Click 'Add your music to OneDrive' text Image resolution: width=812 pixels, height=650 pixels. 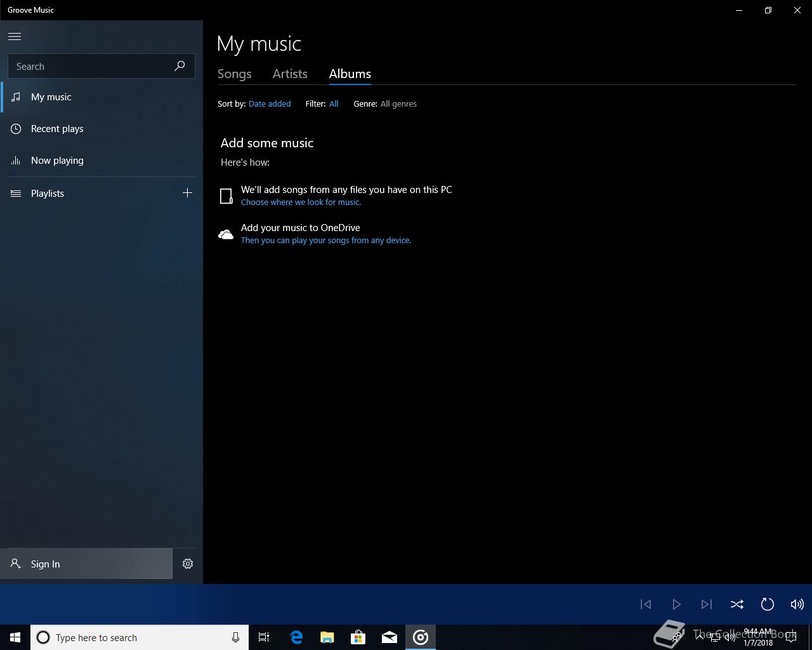tap(301, 227)
